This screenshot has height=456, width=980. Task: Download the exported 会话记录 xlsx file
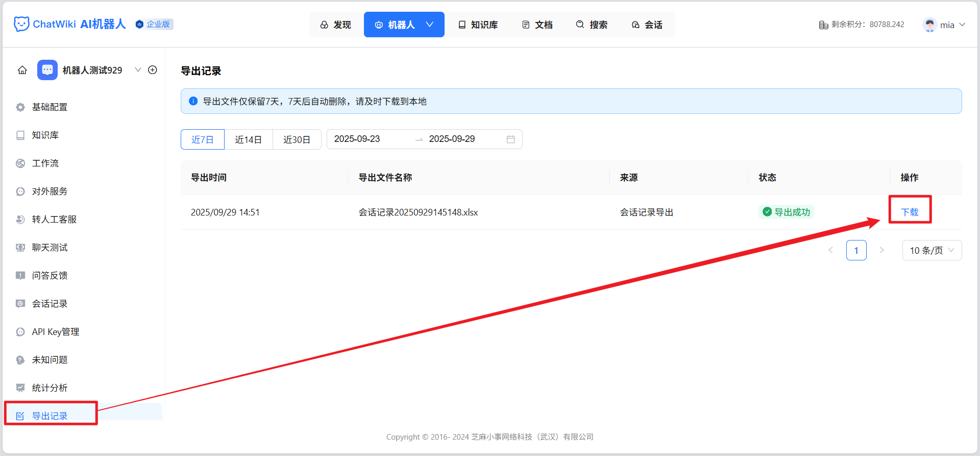click(x=910, y=212)
